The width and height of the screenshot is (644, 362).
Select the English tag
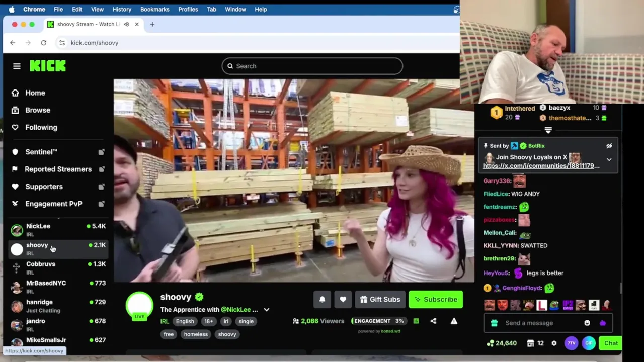pyautogui.click(x=185, y=321)
